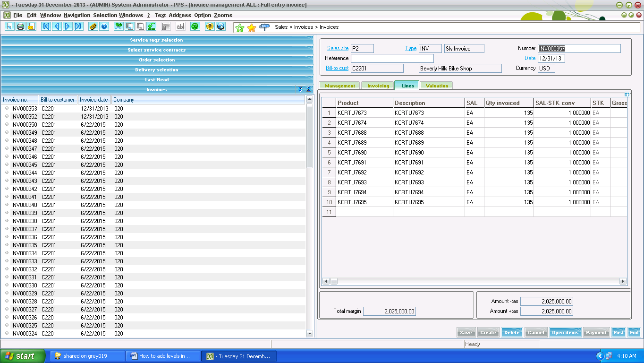Click the copy toolbar icon
The height and width of the screenshot is (363, 644).
(x=129, y=26)
